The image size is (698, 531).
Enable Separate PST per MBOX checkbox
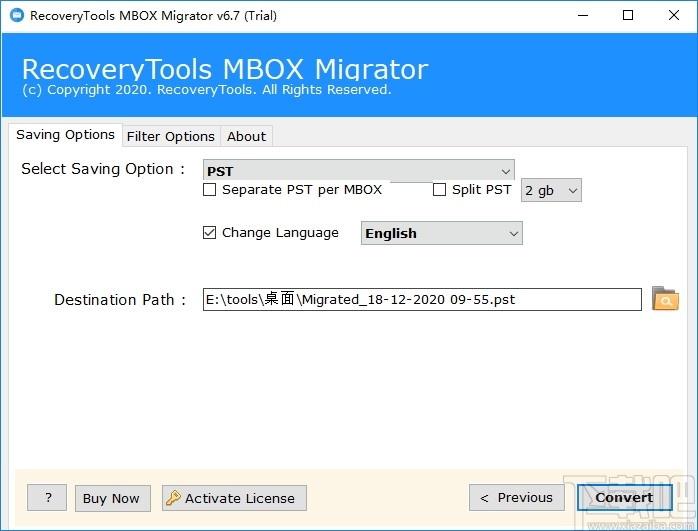tap(209, 190)
